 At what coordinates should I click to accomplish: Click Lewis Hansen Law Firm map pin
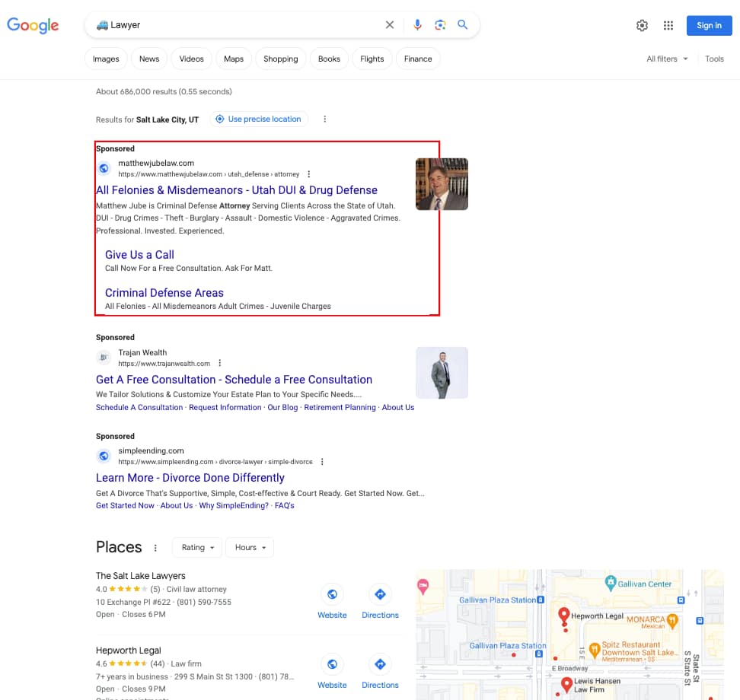566,685
